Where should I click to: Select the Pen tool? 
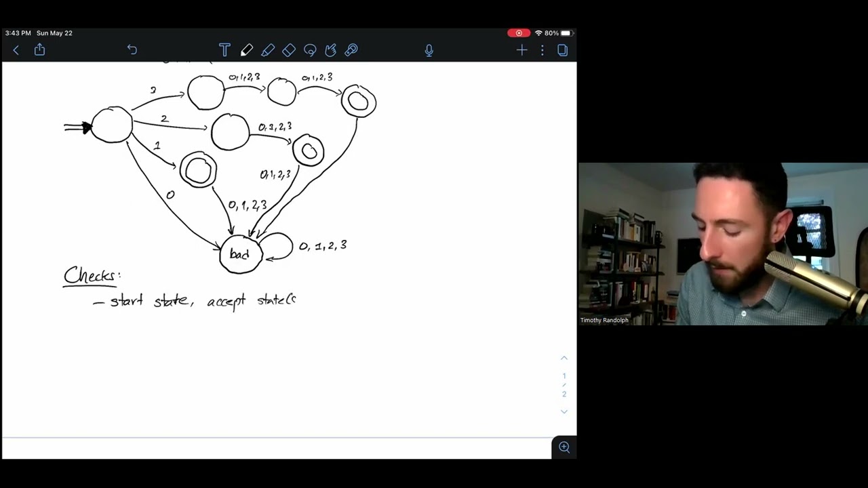(x=247, y=49)
